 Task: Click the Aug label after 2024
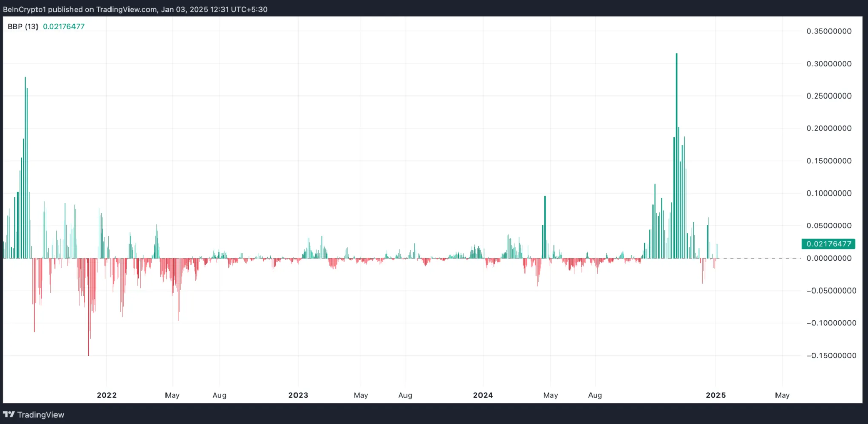(x=595, y=395)
